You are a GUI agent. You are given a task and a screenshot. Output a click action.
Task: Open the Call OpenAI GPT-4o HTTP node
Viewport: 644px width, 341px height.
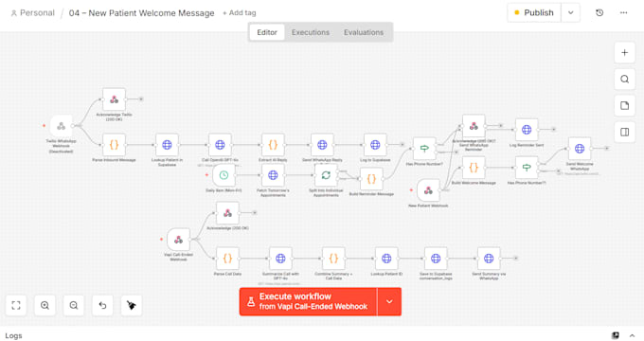(x=220, y=145)
